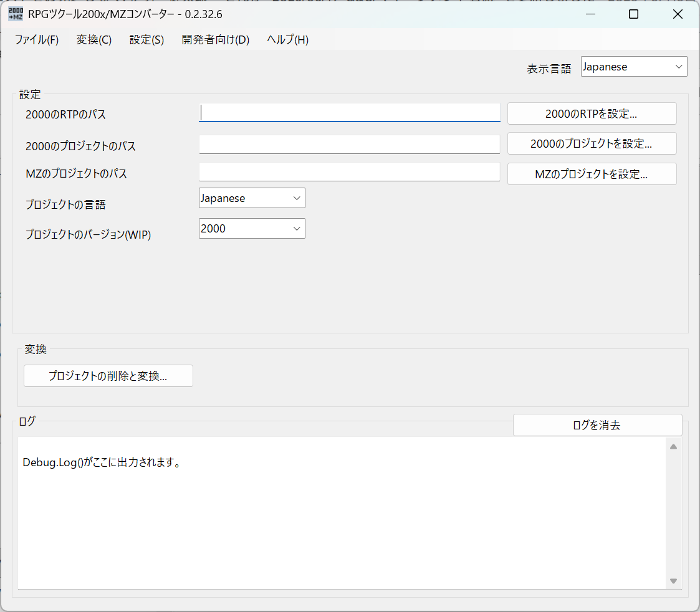
Task: Click the ログを消去 button
Action: (597, 425)
